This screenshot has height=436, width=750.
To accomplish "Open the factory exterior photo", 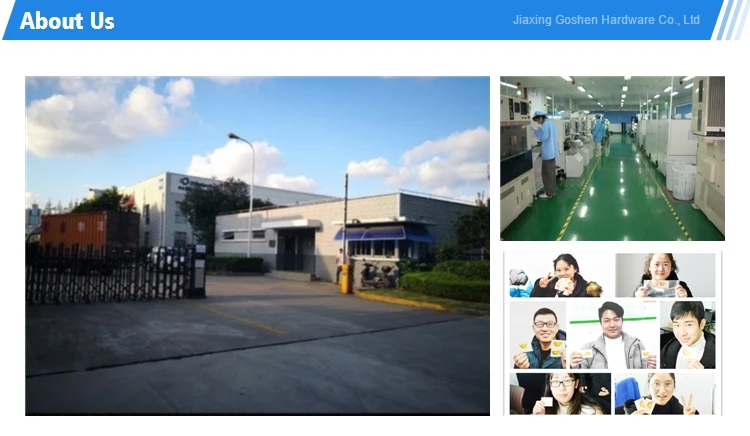I will [257, 246].
